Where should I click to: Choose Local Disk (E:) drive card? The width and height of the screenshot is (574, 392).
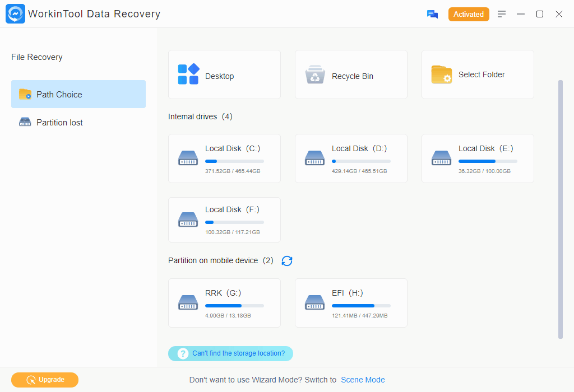pos(478,158)
